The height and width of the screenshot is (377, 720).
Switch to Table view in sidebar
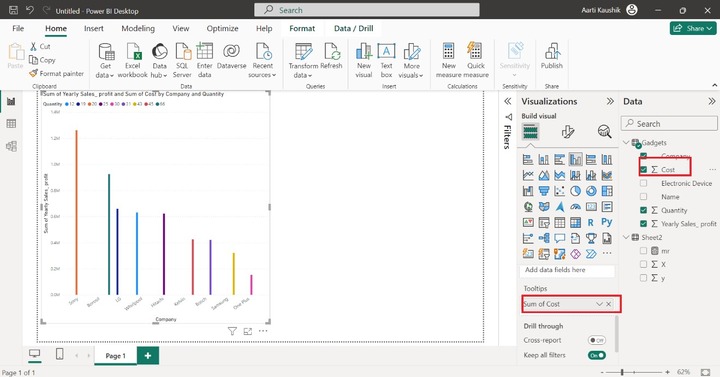click(x=11, y=124)
